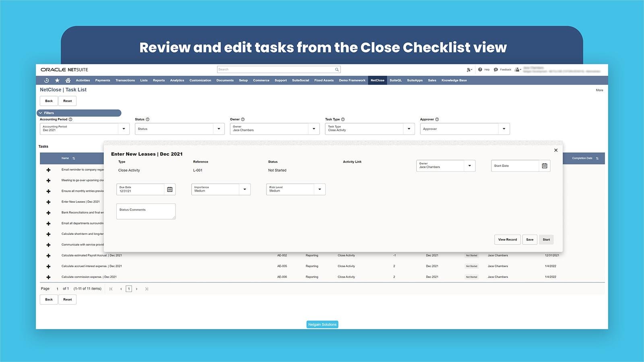
Task: Open the Status filter dropdown
Action: pyautogui.click(x=219, y=129)
